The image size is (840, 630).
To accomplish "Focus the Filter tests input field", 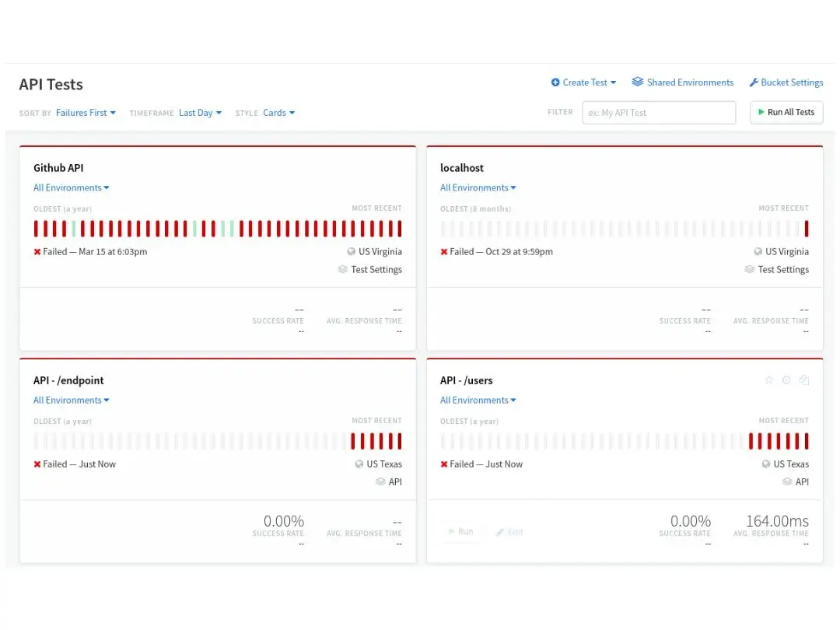I will pos(658,113).
